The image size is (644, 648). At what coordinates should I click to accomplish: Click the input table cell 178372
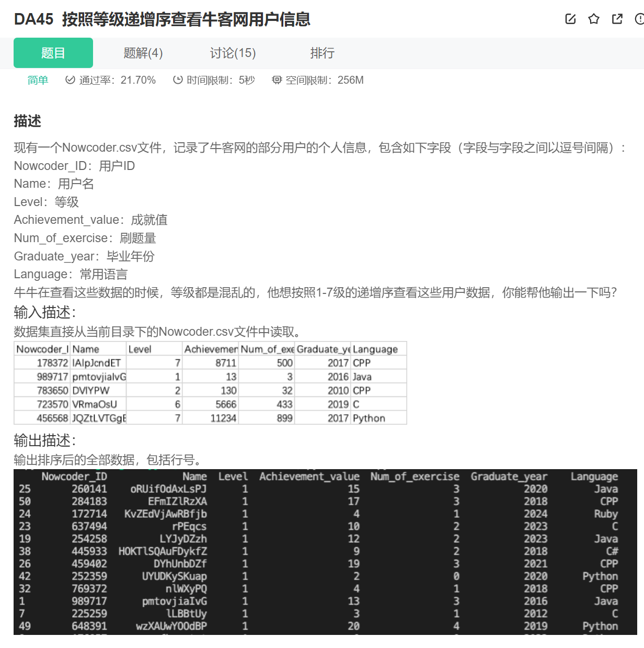42,363
